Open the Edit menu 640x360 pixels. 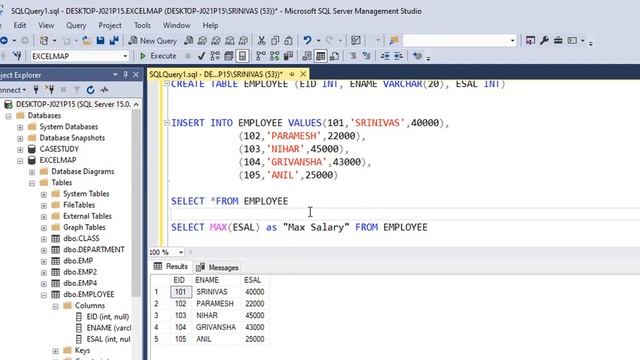point(20,25)
